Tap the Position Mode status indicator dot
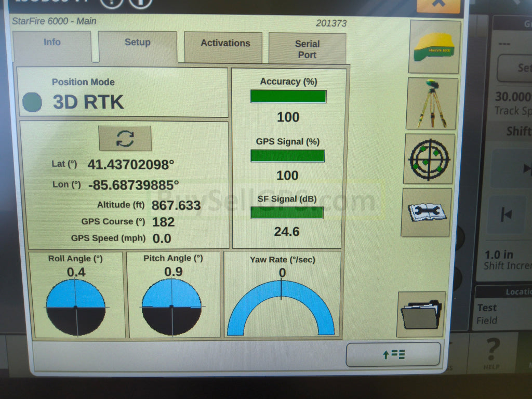Image resolution: width=532 pixels, height=399 pixels. pyautogui.click(x=32, y=102)
